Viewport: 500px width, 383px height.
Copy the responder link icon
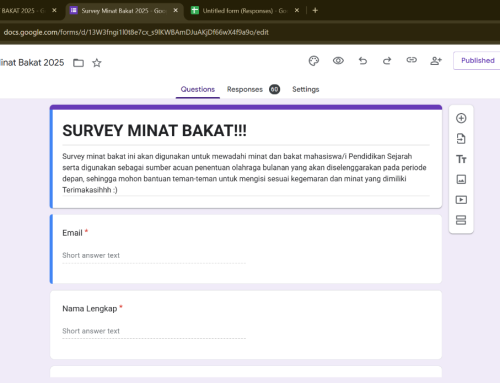point(411,60)
